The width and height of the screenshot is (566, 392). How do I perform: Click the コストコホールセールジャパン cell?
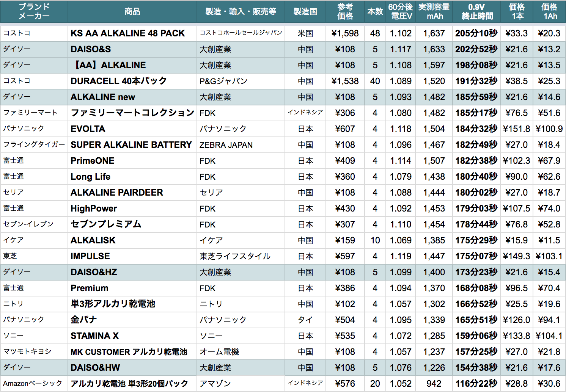[241, 33]
